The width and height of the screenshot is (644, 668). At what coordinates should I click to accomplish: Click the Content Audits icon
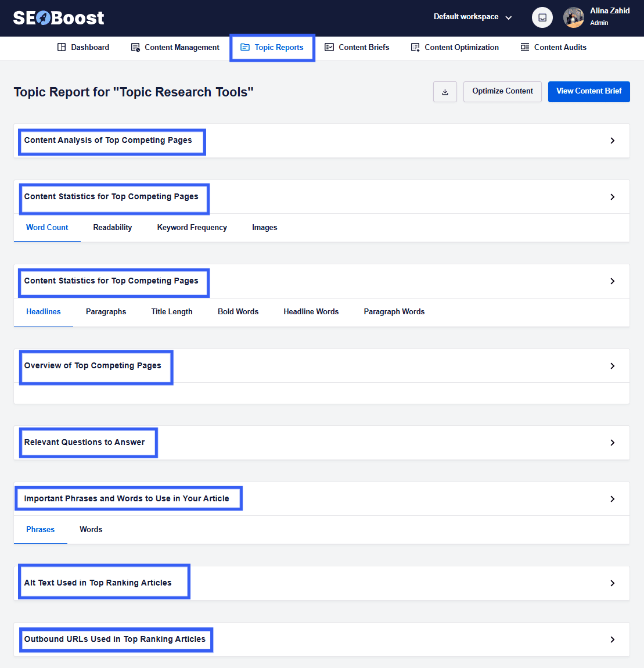tap(525, 47)
